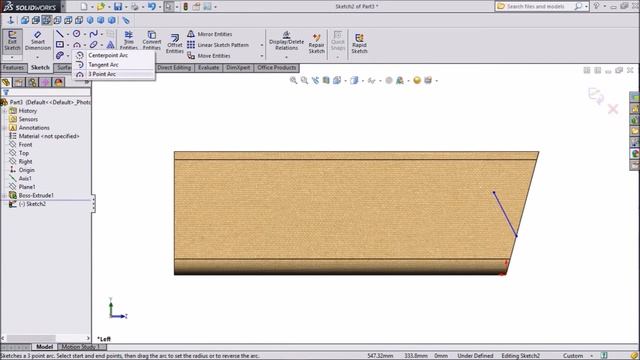Open dropdown arrow next to Rectangle tool
Screen dimensions: 640x360
(68, 45)
